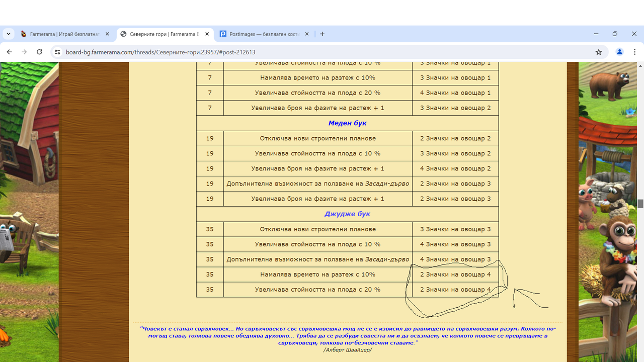
Task: Click the Farmerama tab favicon
Action: (24, 34)
